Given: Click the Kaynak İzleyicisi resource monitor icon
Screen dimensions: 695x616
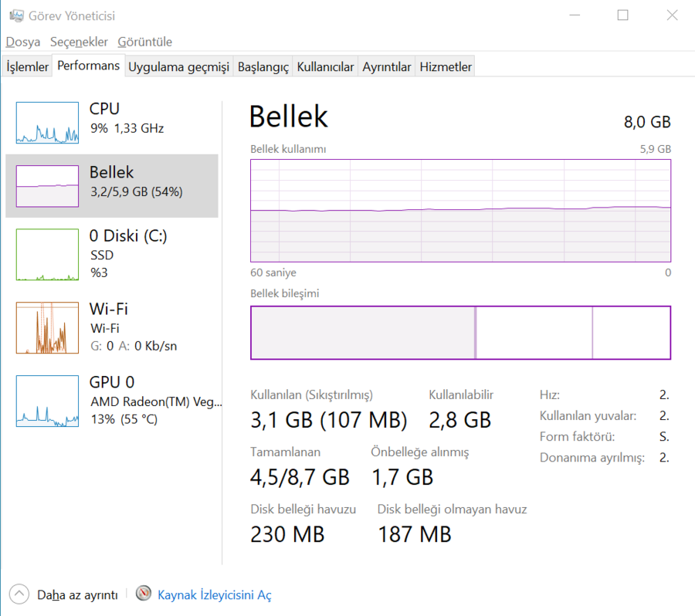Looking at the screenshot, I should (x=143, y=594).
